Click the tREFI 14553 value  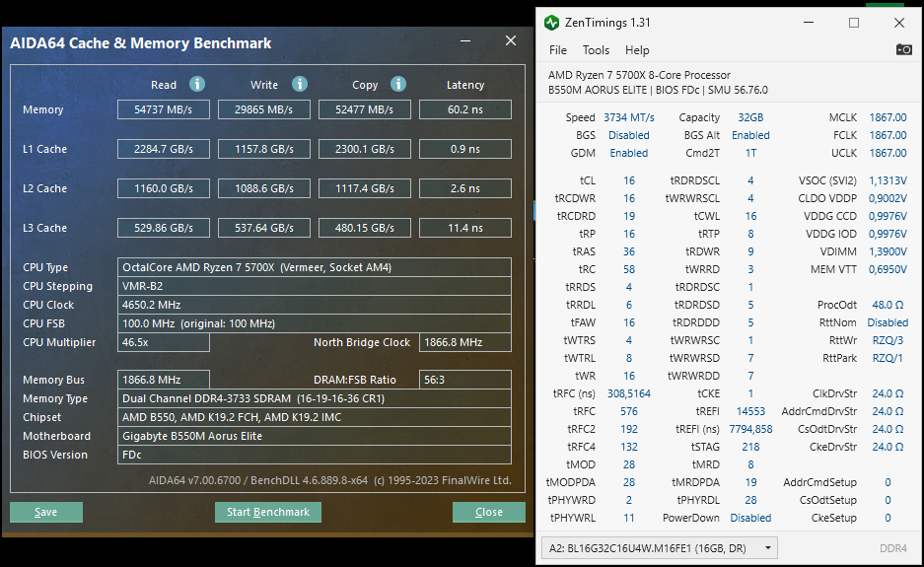coord(750,411)
